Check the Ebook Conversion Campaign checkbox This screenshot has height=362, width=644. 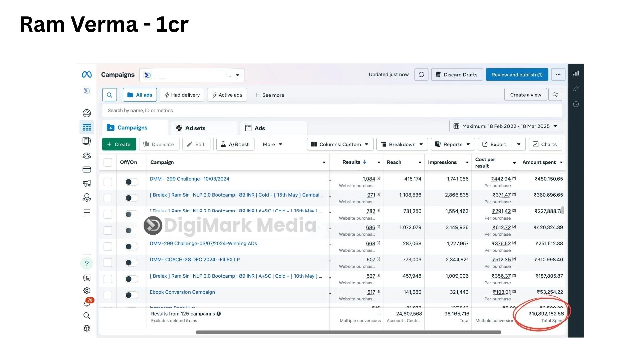(x=108, y=295)
